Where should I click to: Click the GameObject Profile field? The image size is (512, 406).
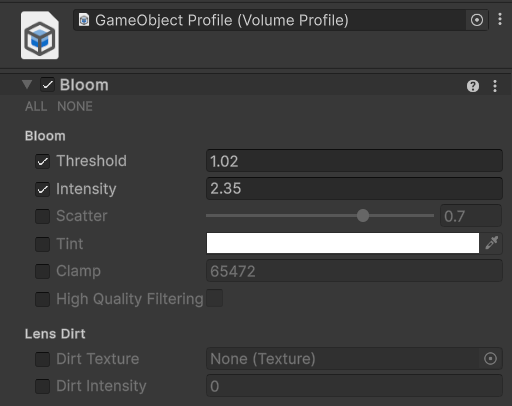click(x=269, y=20)
